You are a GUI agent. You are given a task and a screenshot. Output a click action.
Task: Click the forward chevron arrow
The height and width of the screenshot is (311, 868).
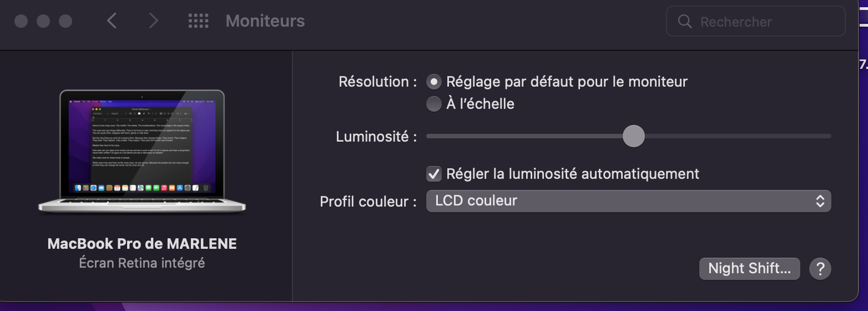click(x=153, y=21)
